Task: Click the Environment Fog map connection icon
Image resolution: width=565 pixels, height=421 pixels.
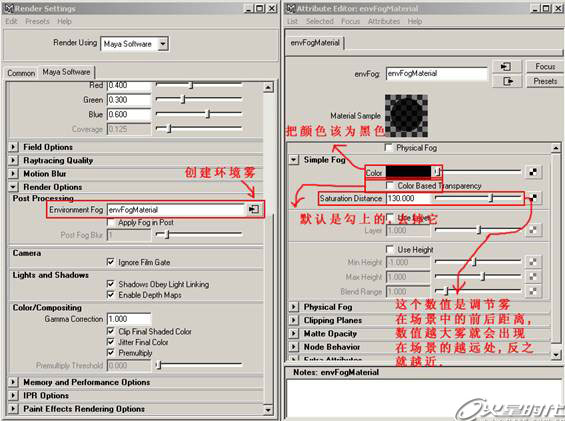Action: point(254,209)
